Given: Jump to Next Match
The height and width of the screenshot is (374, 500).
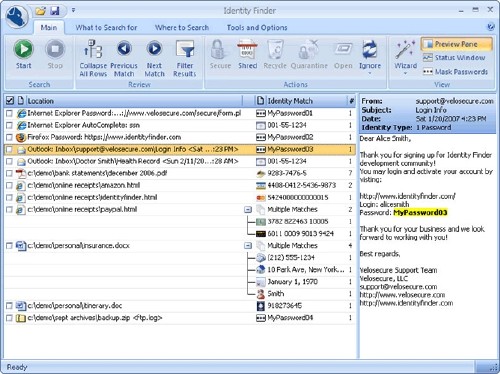Looking at the screenshot, I should 154,58.
